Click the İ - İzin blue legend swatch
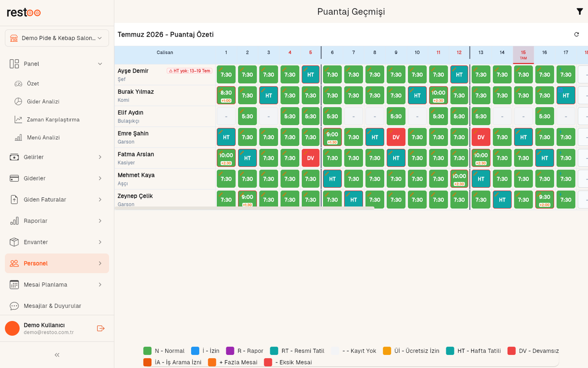 (x=195, y=351)
